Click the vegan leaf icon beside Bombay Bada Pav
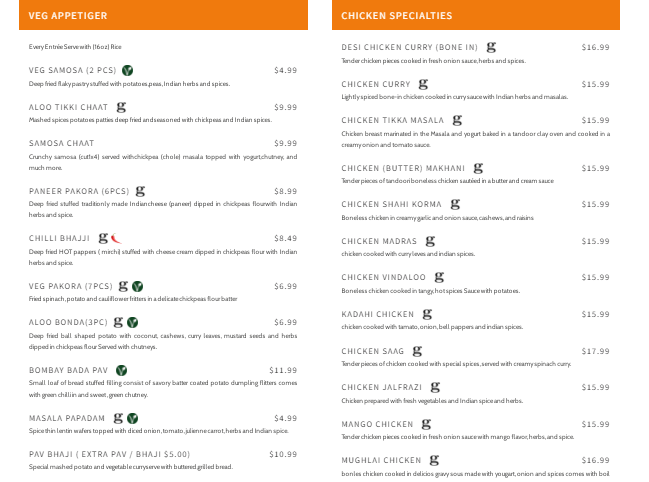This screenshot has width=649, height=482. [x=133, y=370]
